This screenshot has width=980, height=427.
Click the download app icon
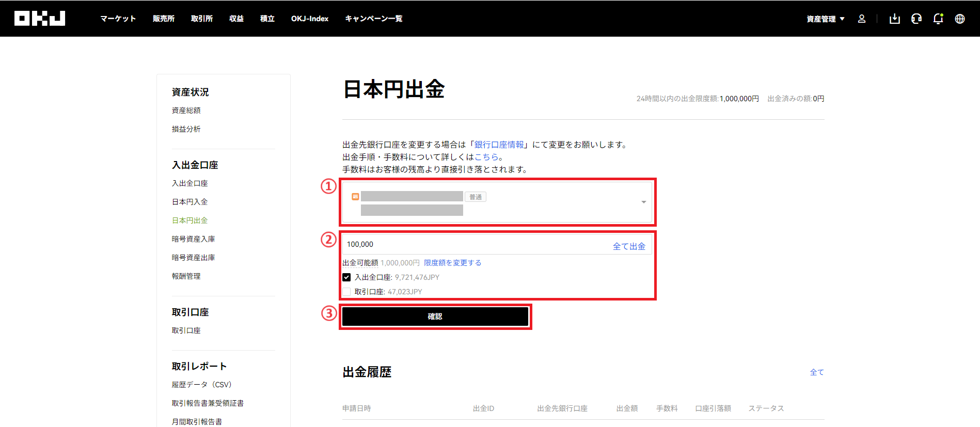coord(894,19)
